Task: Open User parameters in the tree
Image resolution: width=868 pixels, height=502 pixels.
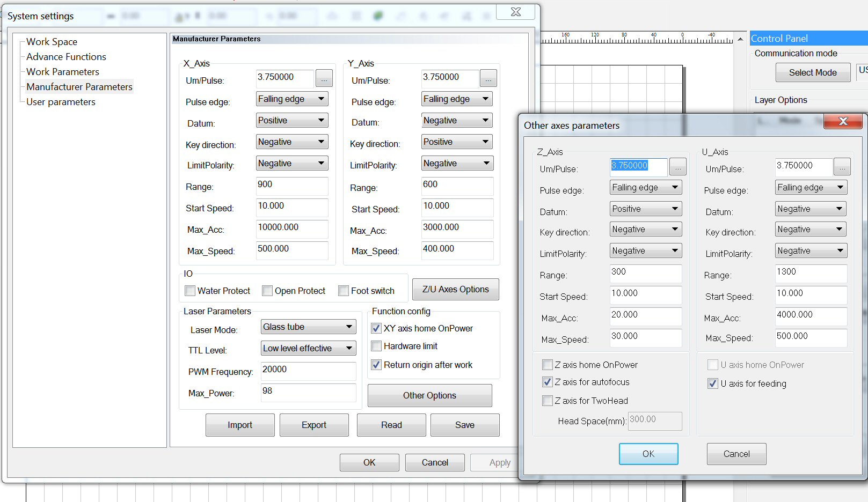Action: (61, 102)
